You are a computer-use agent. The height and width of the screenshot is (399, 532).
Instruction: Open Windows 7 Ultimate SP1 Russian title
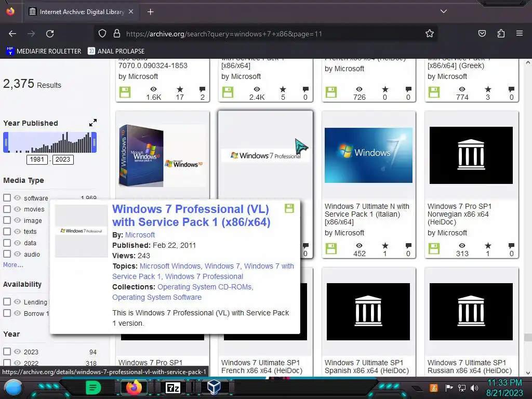coord(470,367)
